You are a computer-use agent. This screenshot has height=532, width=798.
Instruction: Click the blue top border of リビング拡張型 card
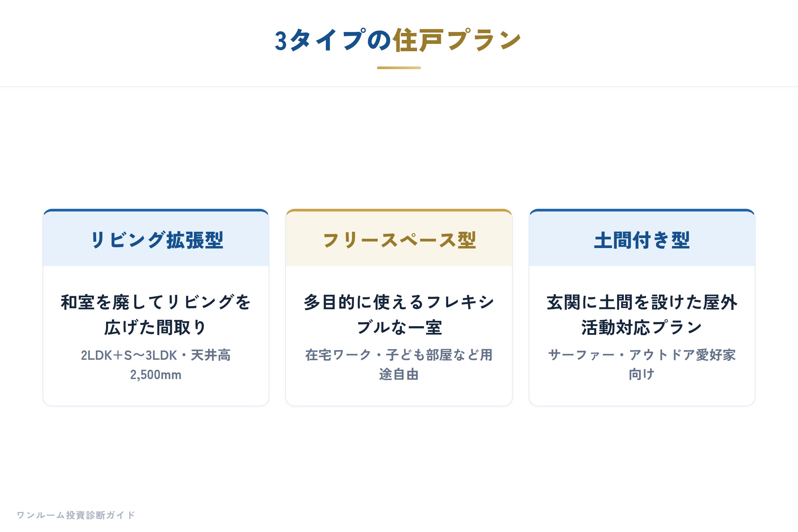pyautogui.click(x=156, y=210)
